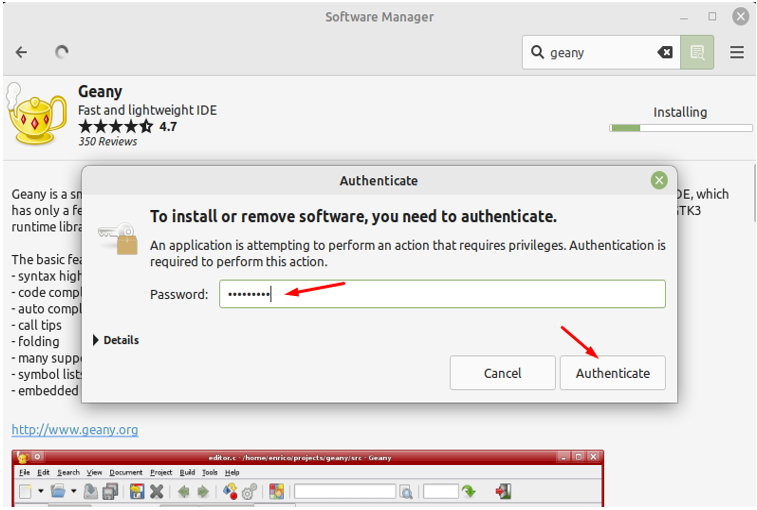Click the magnifier icon in search box
This screenshot has height=510, width=757.
[x=537, y=52]
